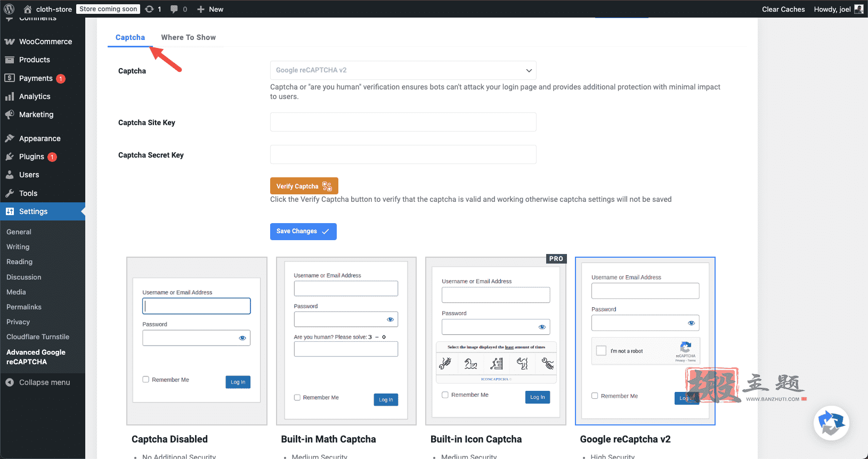Switch to the Captcha tab

click(x=130, y=37)
